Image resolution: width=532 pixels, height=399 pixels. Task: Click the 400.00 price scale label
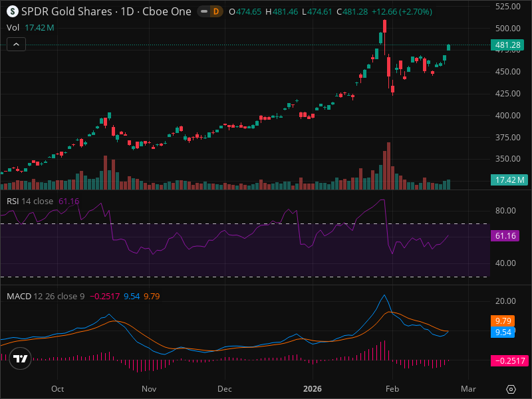pos(507,115)
